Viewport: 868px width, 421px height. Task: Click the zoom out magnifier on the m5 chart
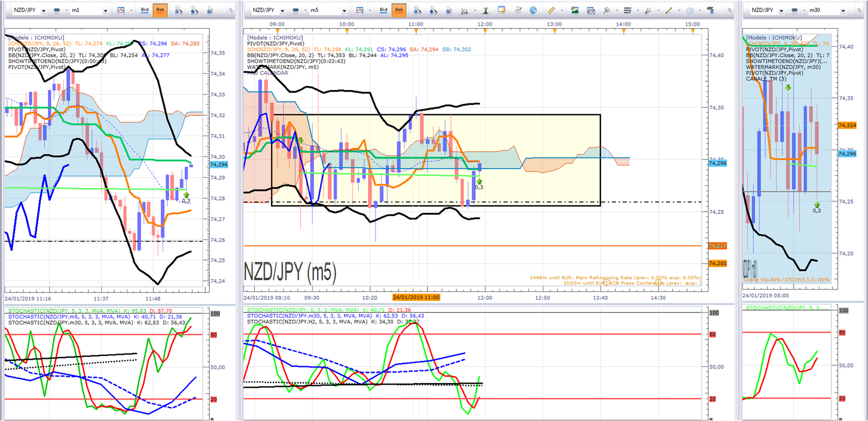pyautogui.click(x=433, y=10)
